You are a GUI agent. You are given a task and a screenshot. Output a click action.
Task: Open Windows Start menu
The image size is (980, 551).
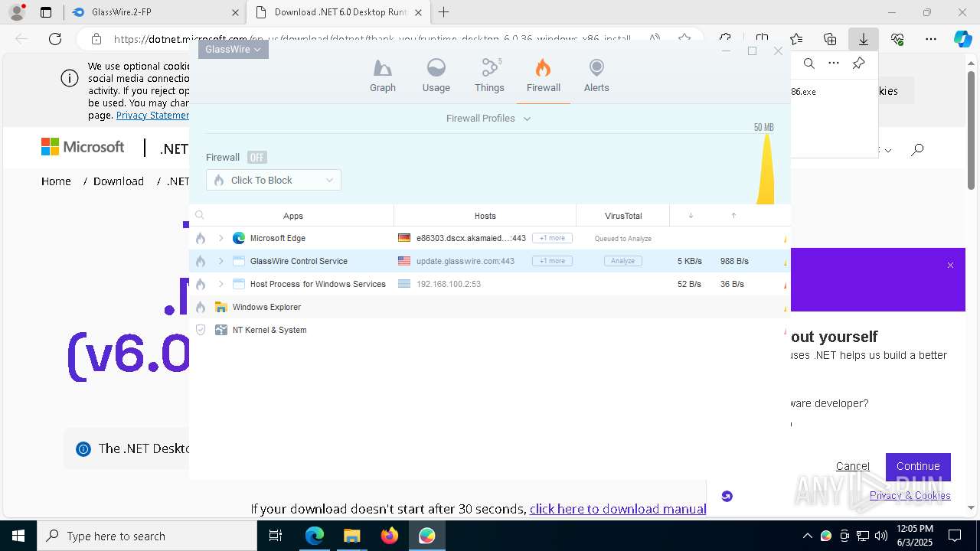(18, 536)
